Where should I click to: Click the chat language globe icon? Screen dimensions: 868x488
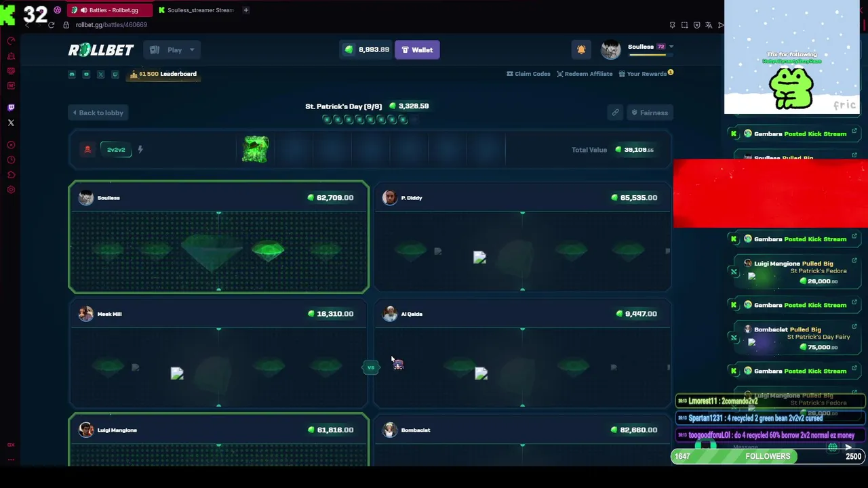click(833, 447)
